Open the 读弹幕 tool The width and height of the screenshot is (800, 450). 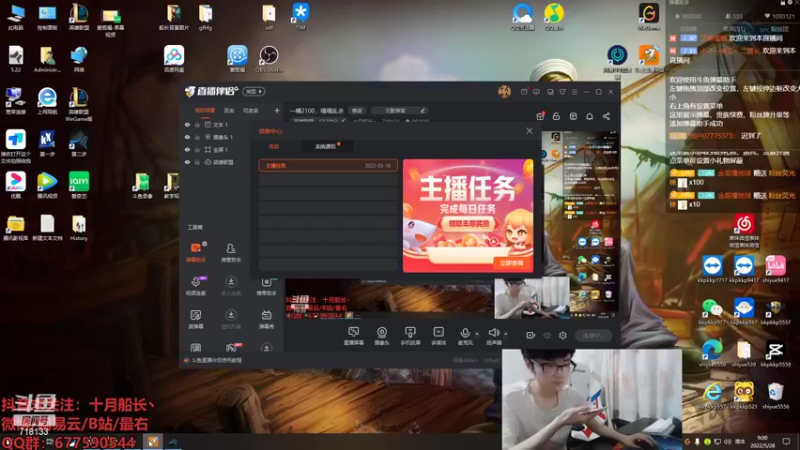(x=196, y=319)
